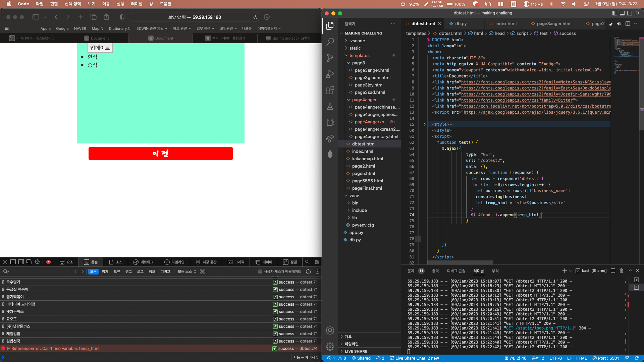Open the dbtest:74 source link for the error

tap(308, 349)
